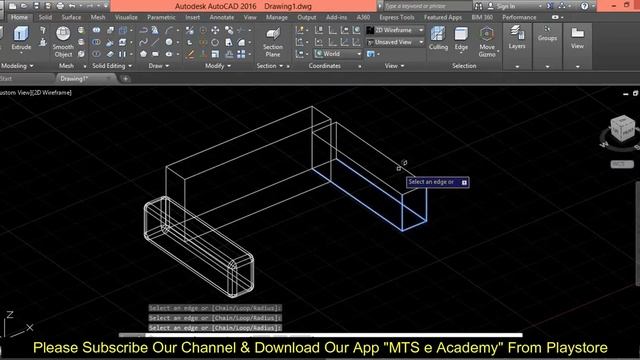Viewport: 640px width, 360px height.
Task: Choose the solid Union tool
Action: (x=96, y=30)
